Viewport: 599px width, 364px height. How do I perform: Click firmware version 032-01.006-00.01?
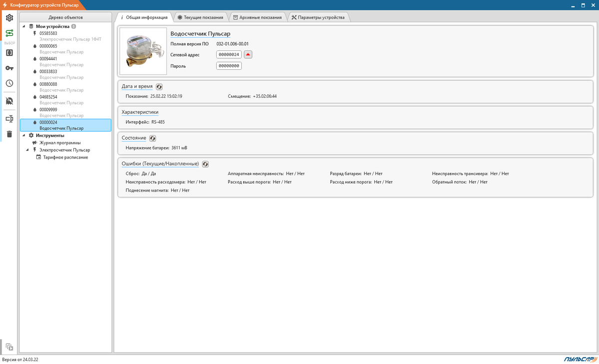pos(233,44)
